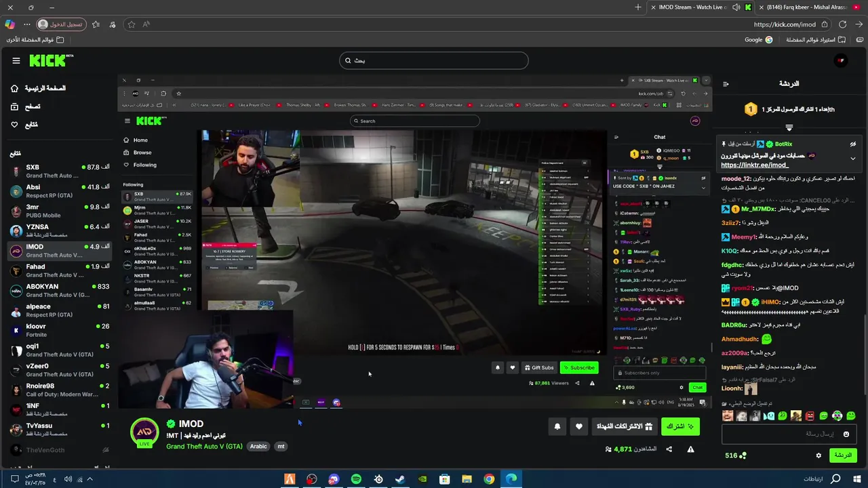Open File Explorer from taskbar

[467, 479]
